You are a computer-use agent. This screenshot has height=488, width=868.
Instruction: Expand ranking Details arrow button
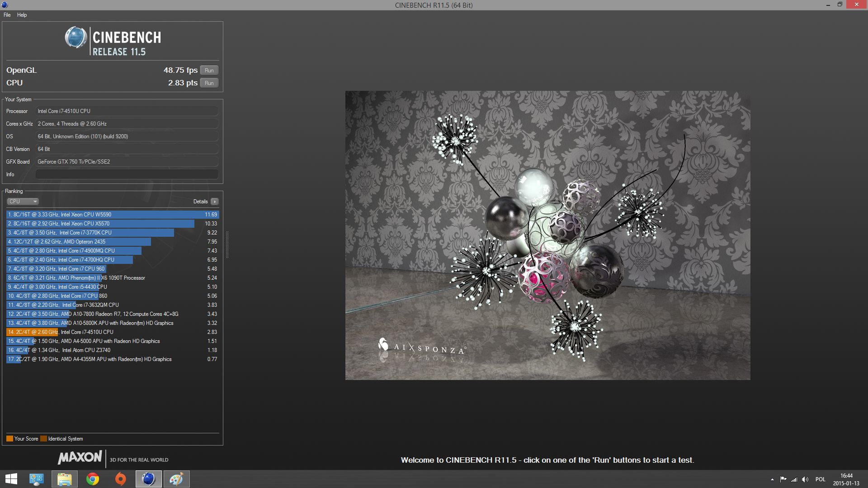point(215,202)
